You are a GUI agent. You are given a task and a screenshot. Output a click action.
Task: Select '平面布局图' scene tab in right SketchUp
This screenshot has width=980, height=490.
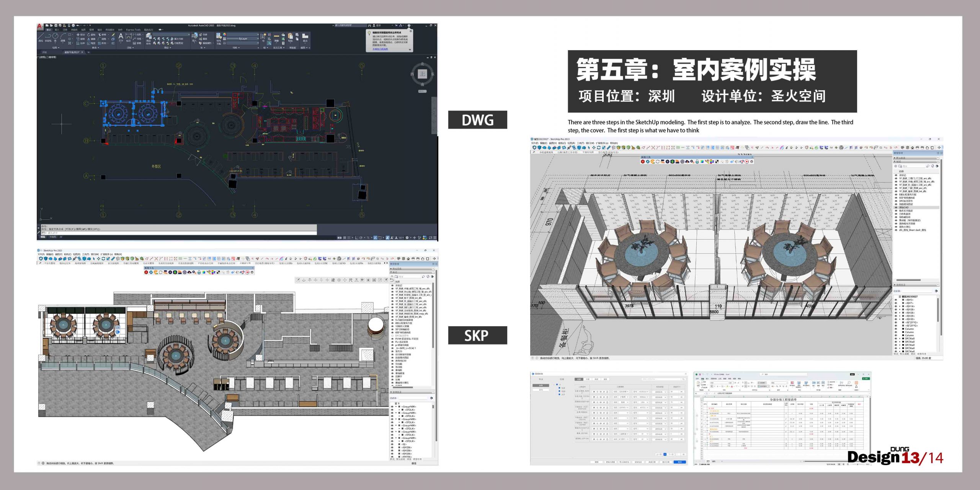(588, 152)
